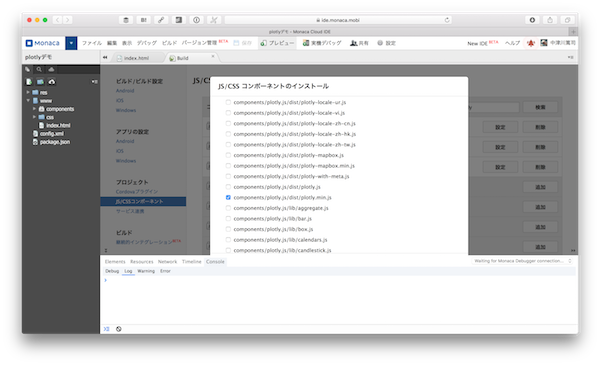This screenshot has width=600, height=365.
Task: Open Cordovaプラグイン link
Action: 137,191
